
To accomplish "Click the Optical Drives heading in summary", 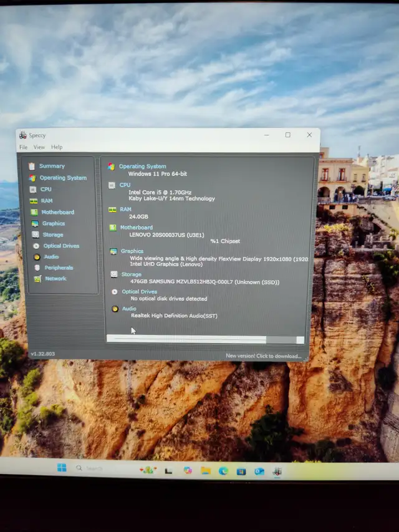I will [x=140, y=291].
